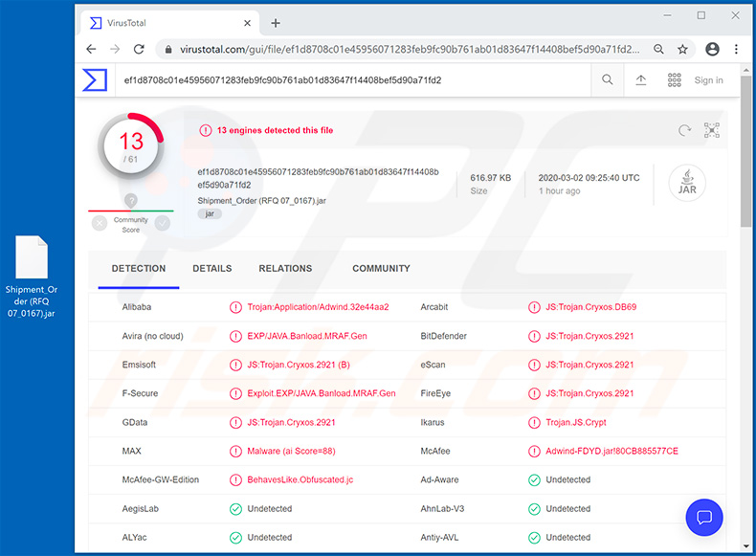Select the Shipment_Order jar desktop file
This screenshot has height=556, width=756.
pos(32,277)
